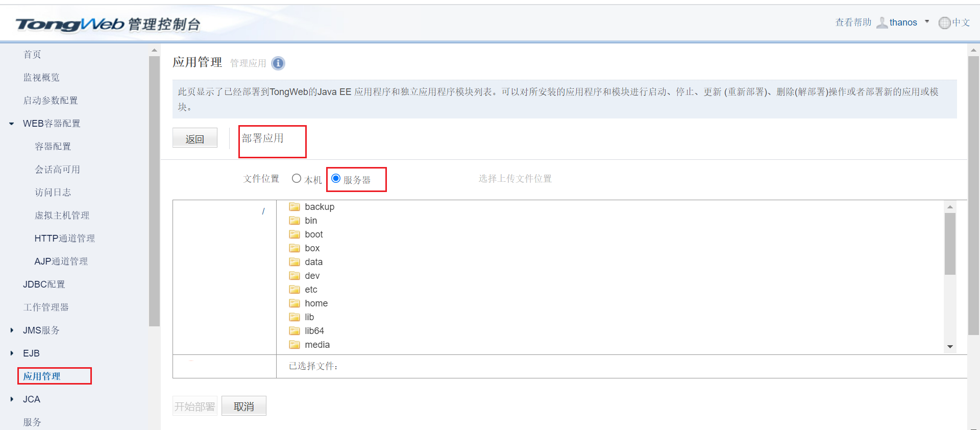
Task: Click the 取消 button
Action: click(x=244, y=406)
